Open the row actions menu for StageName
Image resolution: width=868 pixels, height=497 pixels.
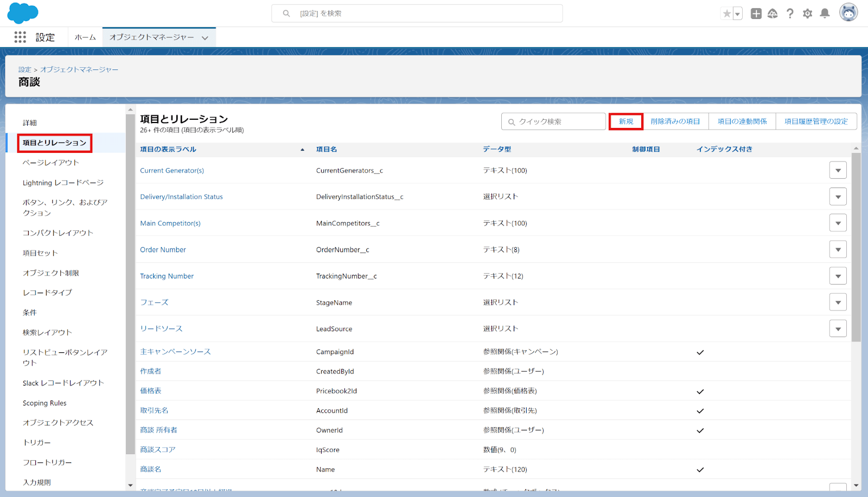(838, 302)
